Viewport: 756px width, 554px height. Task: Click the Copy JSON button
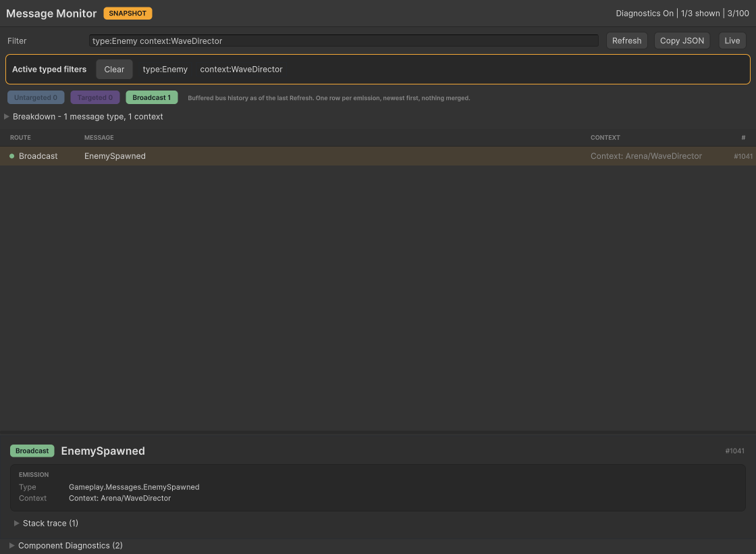[682, 41]
